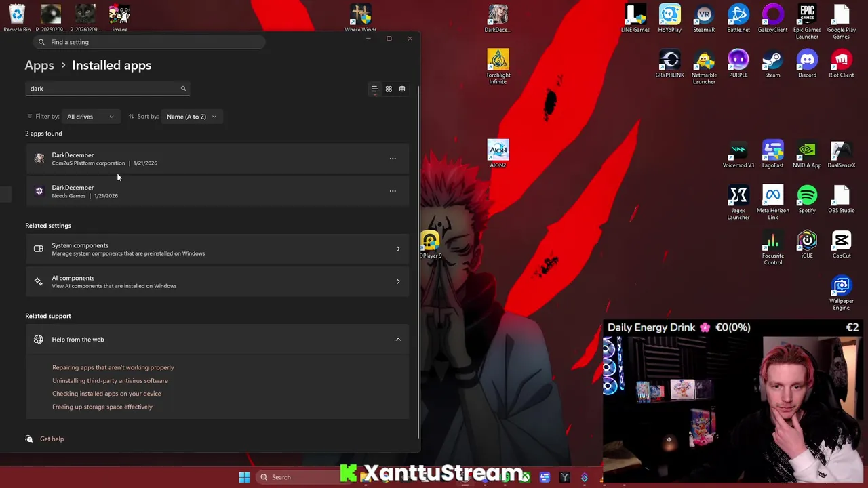The image size is (868, 488).
Task: Launch Torchlight Infinite from the desktop
Action: tap(498, 67)
